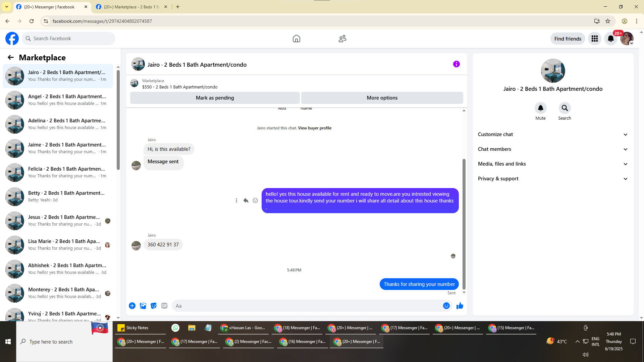This screenshot has width=644, height=362.
Task: Send a thumbs-up like
Action: [460, 306]
